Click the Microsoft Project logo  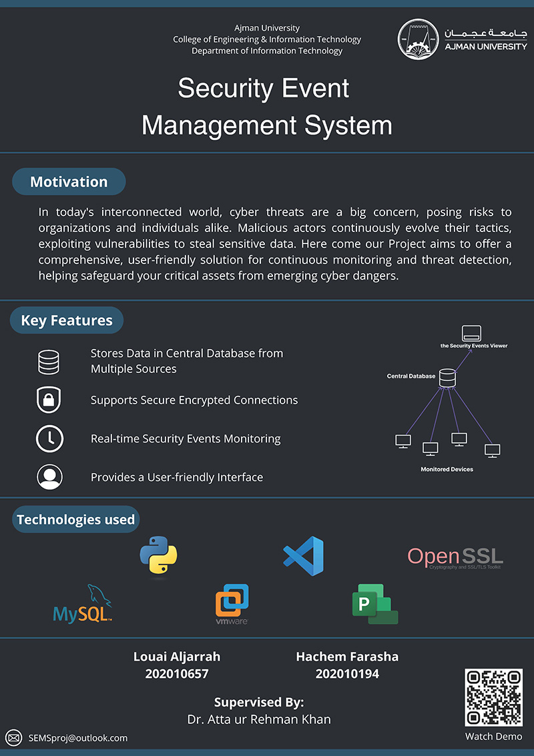(x=374, y=604)
